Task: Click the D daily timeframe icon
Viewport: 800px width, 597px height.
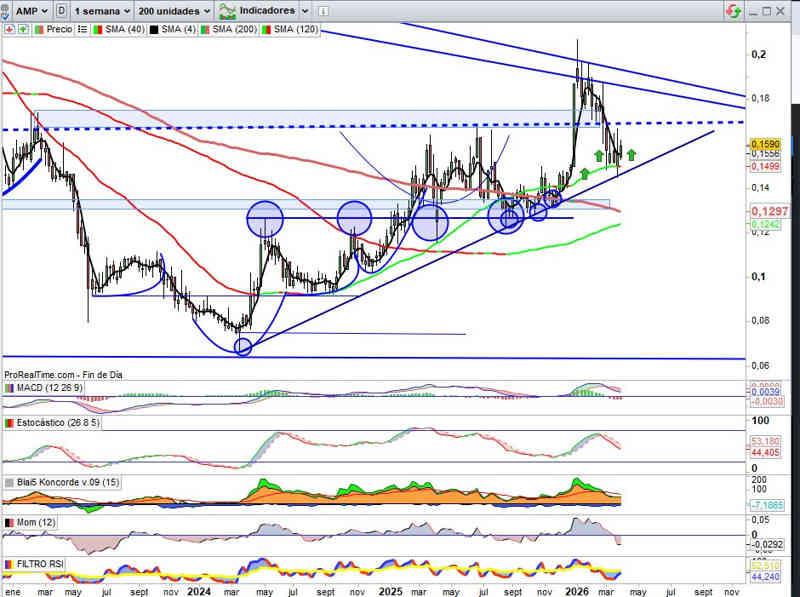Action: click(63, 10)
